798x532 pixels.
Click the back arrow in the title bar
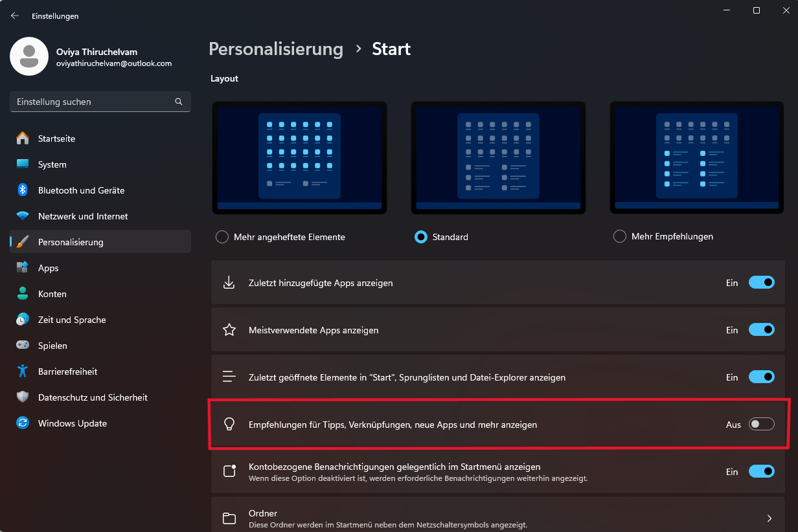point(15,16)
